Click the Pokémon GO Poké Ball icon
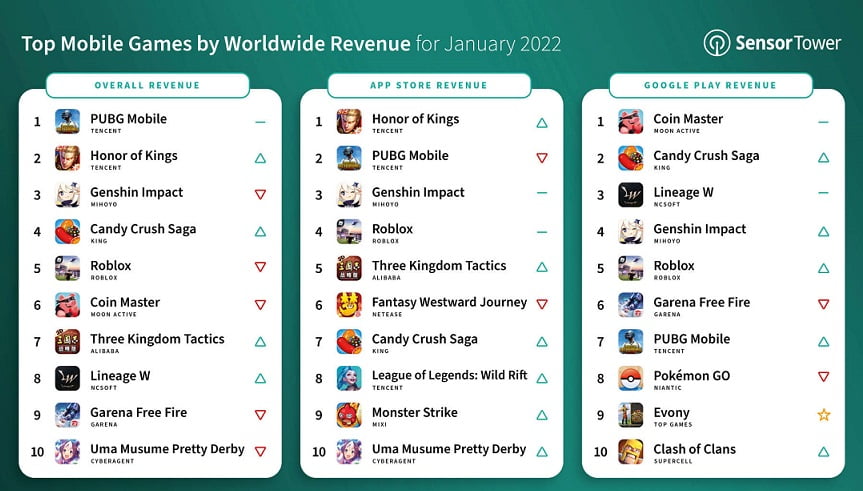 tap(631, 378)
